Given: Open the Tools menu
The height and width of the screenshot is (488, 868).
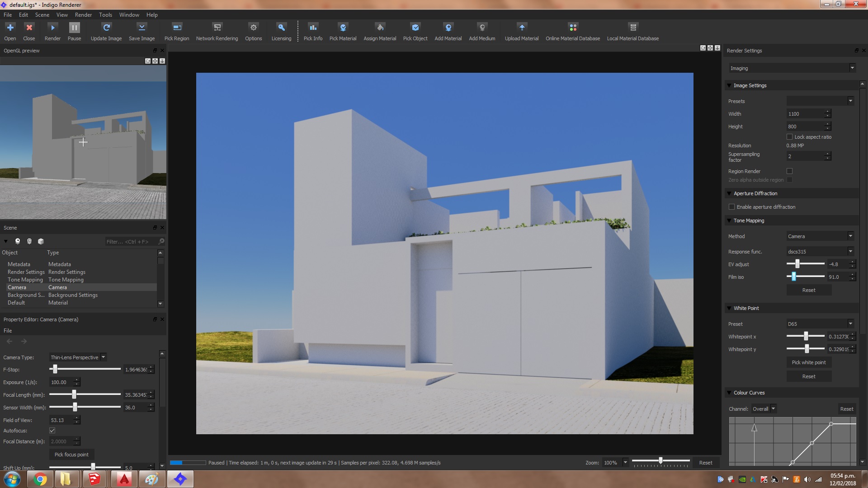Looking at the screenshot, I should [105, 15].
